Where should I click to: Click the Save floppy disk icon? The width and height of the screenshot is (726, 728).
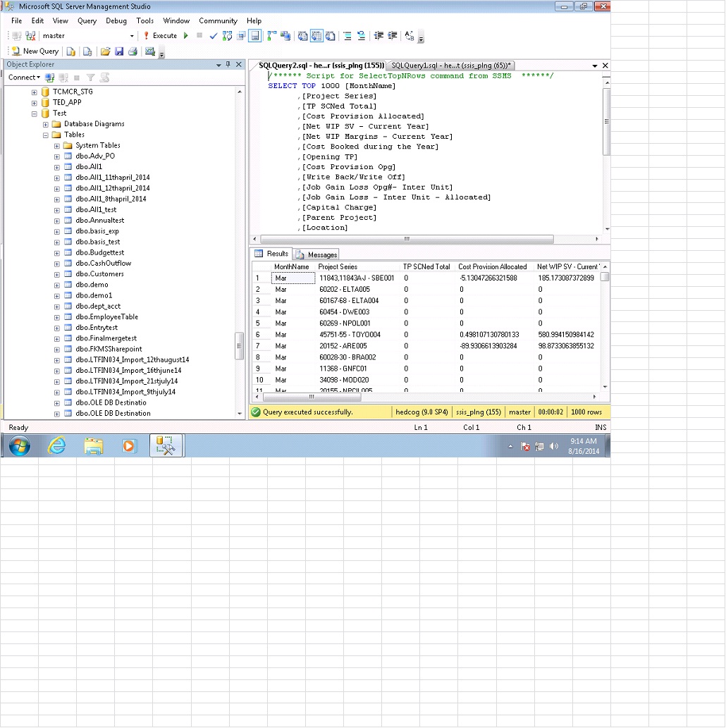[x=119, y=51]
